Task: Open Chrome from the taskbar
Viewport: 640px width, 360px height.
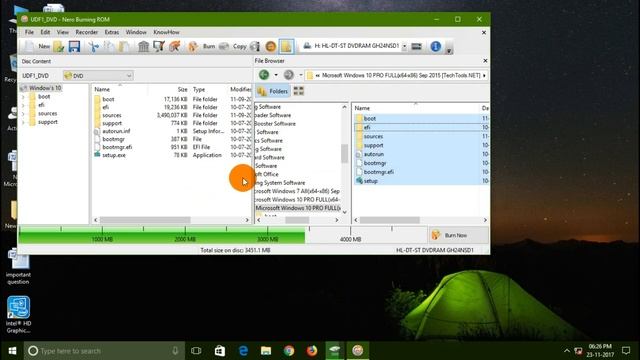Action: (289, 351)
